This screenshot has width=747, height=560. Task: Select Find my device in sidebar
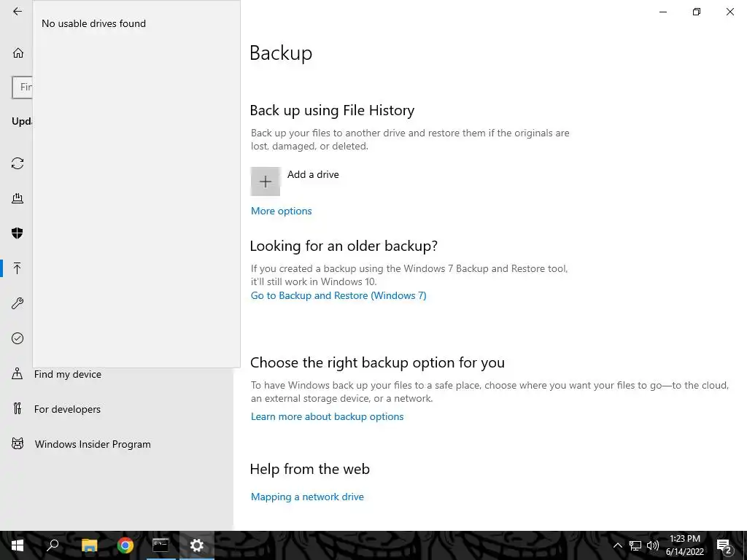[x=68, y=374]
